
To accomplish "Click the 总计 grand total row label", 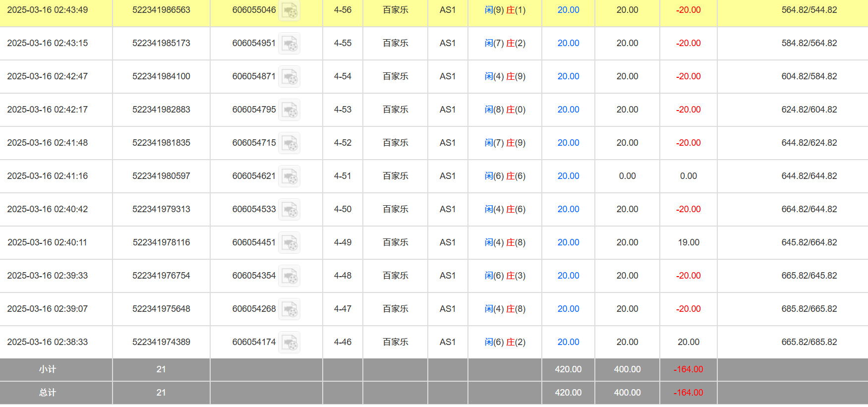I will click(x=48, y=393).
